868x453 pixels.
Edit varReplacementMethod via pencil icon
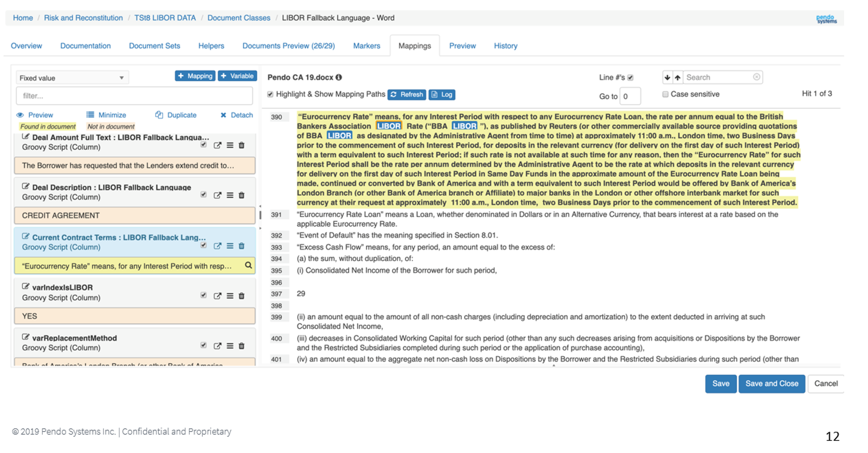26,337
